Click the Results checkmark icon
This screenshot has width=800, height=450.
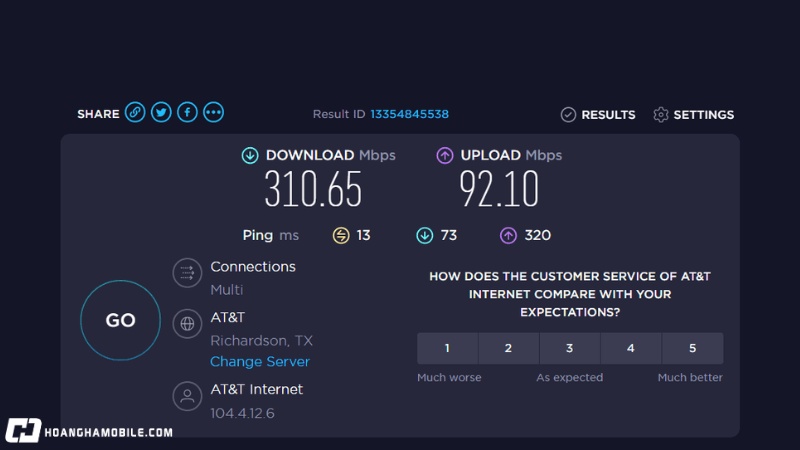pyautogui.click(x=568, y=115)
